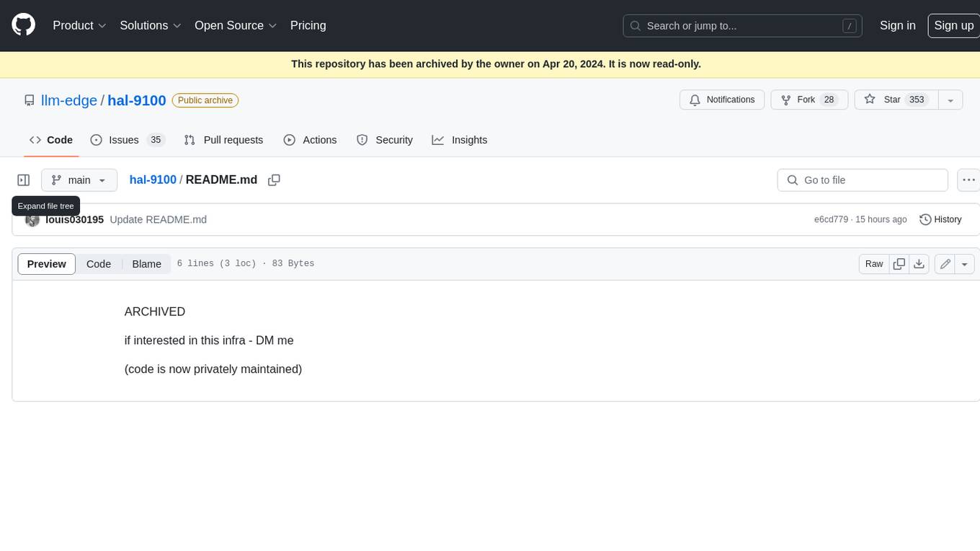
Task: Focus the Go to file field
Action: click(x=863, y=180)
